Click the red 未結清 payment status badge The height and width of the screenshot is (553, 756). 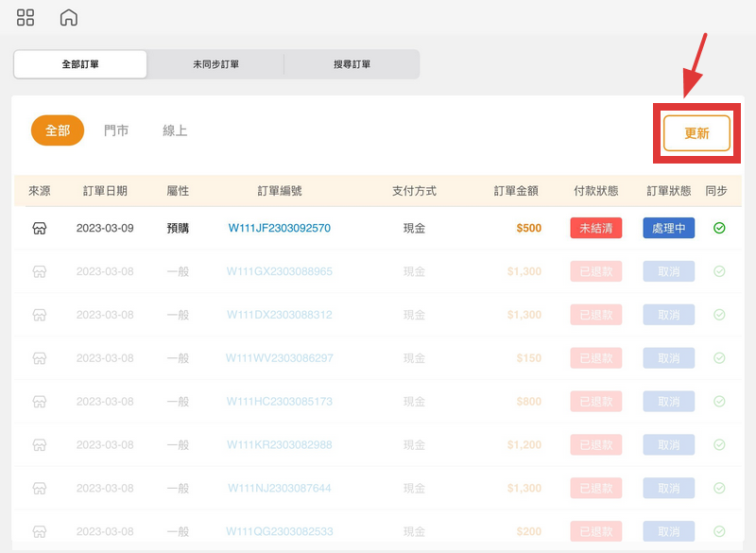pos(595,228)
